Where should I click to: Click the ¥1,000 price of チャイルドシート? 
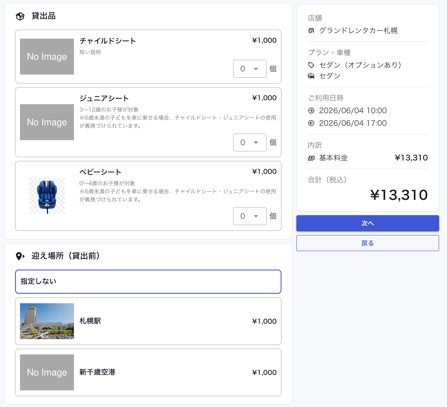pyautogui.click(x=264, y=40)
